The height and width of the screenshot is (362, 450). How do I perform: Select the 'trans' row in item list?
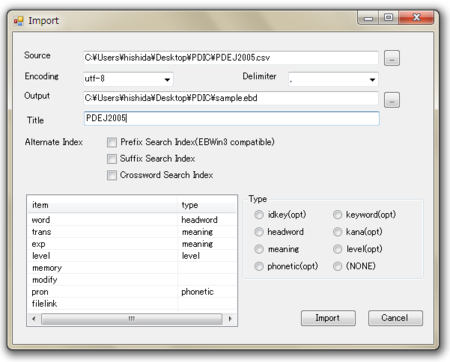click(x=132, y=232)
